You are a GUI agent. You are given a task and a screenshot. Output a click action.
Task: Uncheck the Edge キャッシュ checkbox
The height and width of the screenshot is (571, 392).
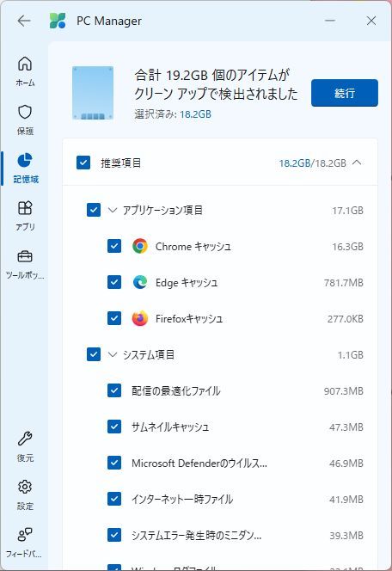tap(114, 282)
